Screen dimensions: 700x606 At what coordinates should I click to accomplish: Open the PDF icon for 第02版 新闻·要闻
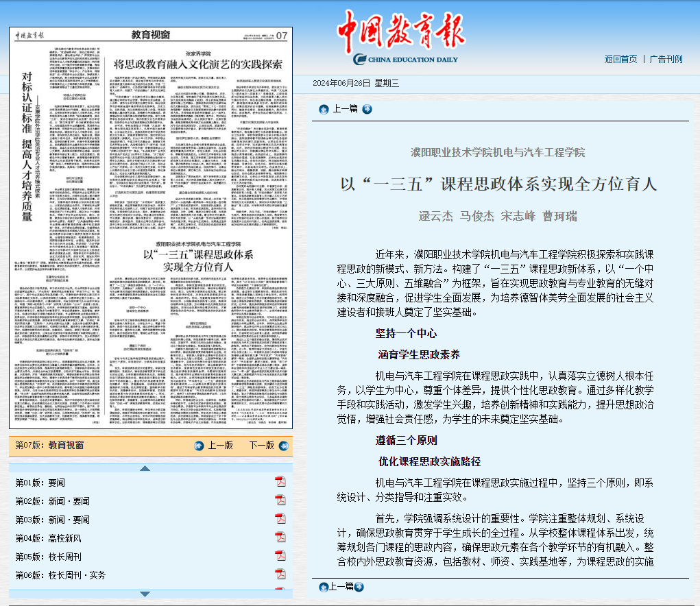[280, 500]
